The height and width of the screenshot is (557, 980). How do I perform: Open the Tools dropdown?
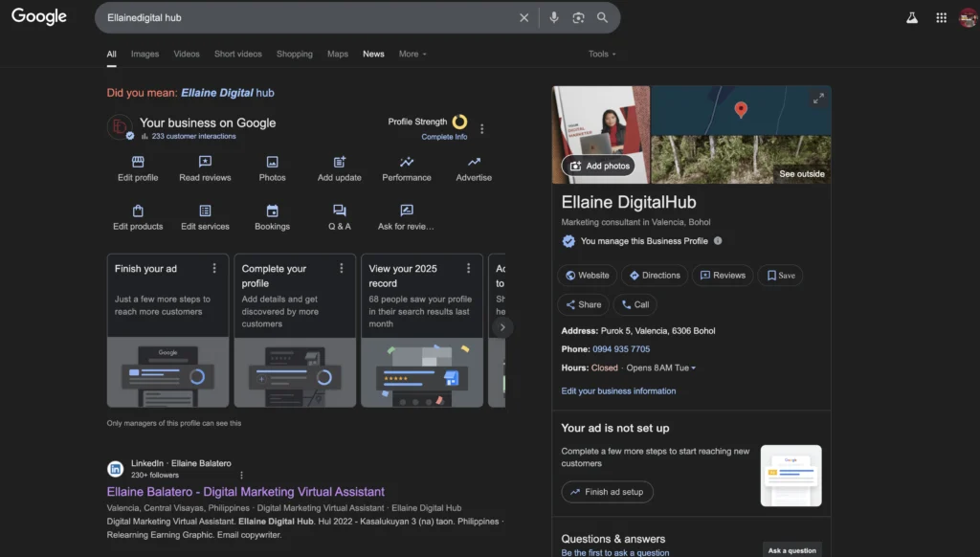(602, 54)
